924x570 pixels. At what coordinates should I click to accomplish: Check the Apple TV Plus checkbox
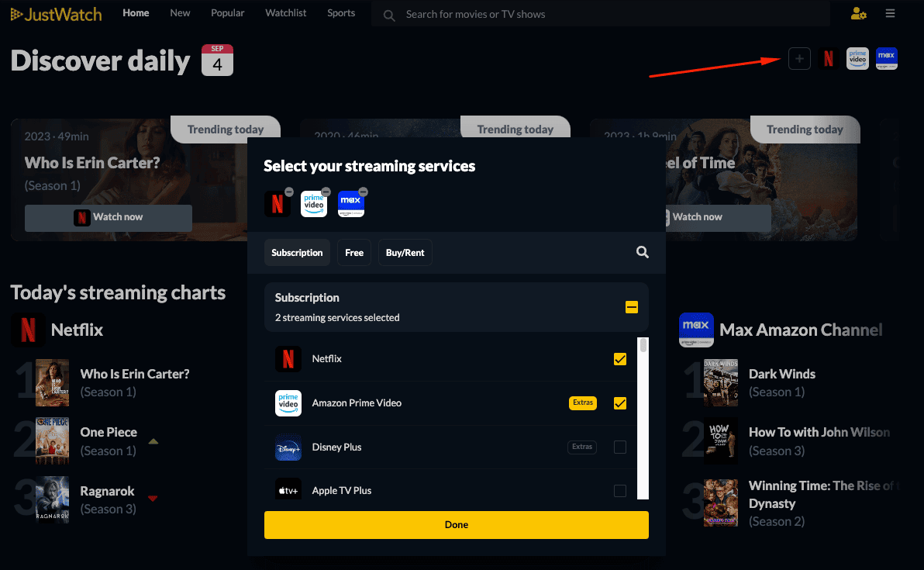[x=620, y=490]
